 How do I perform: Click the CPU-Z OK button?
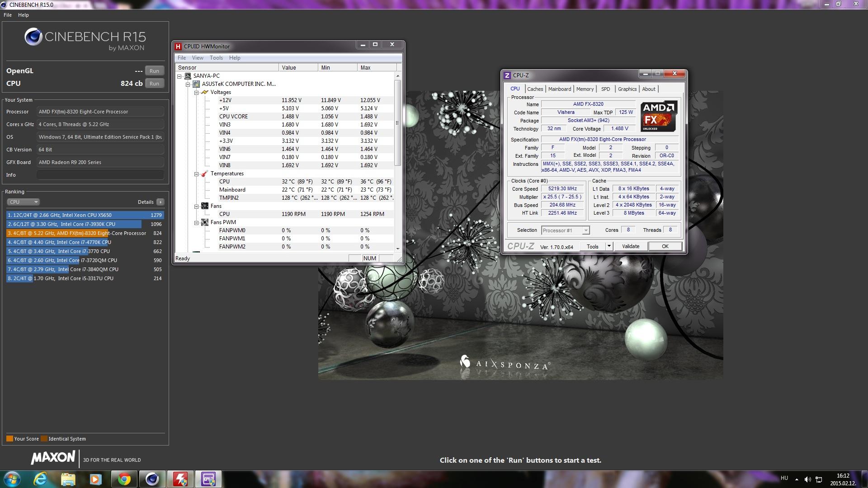pyautogui.click(x=665, y=246)
